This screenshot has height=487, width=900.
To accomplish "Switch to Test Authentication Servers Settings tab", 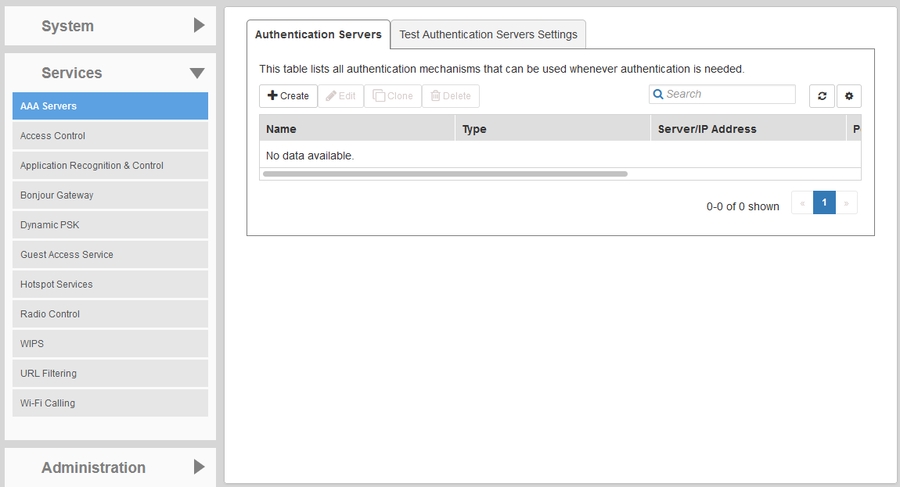I will (488, 34).
